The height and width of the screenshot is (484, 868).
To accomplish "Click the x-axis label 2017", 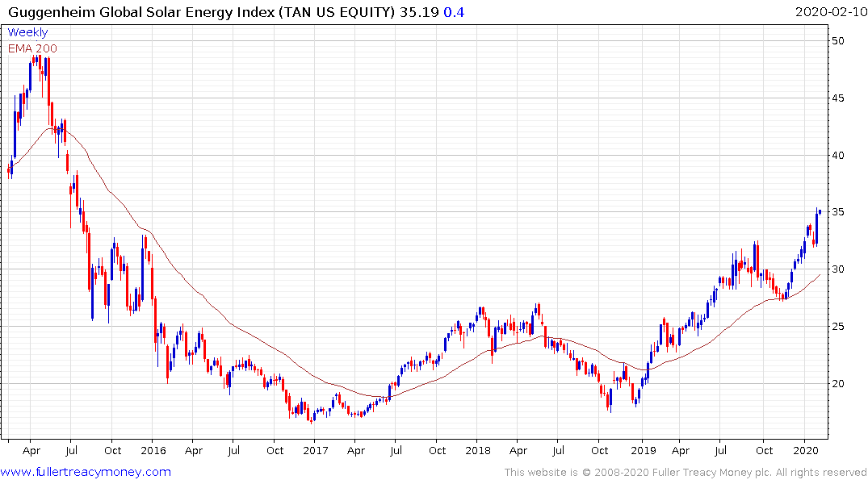I will [x=316, y=450].
